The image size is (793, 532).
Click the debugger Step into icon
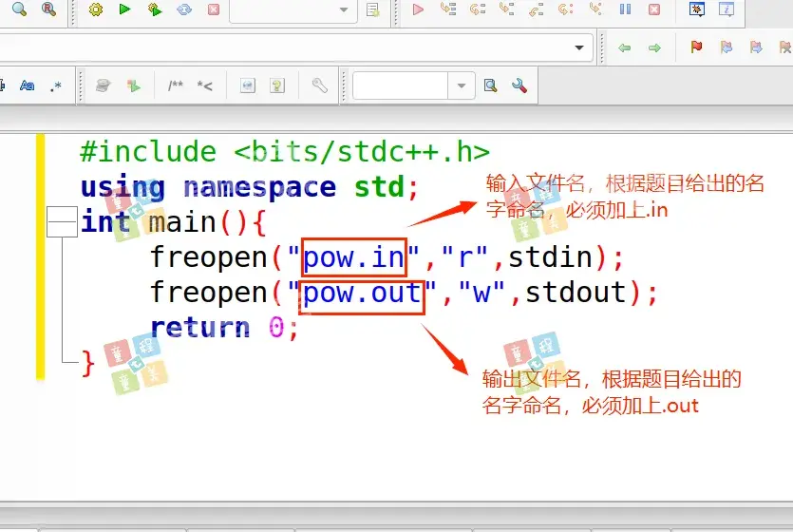click(x=507, y=9)
